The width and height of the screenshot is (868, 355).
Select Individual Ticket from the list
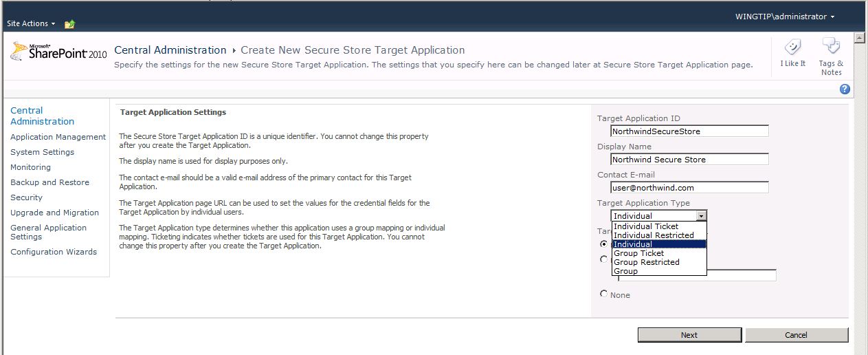click(658, 226)
